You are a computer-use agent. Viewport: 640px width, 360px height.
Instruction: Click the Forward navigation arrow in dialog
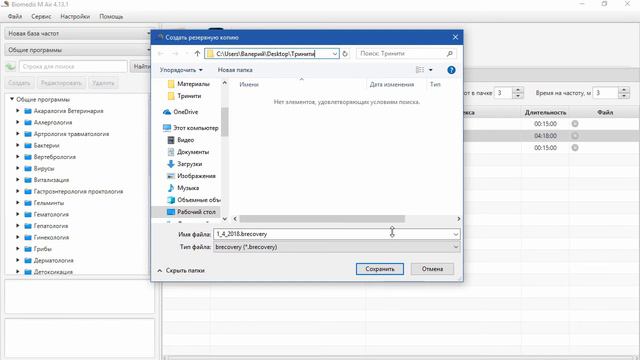pyautogui.click(x=175, y=53)
